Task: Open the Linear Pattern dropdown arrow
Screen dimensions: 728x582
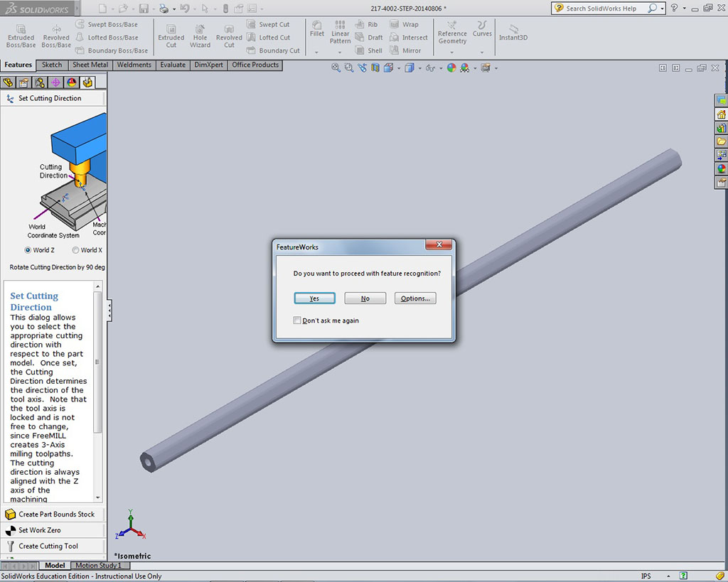Action: coord(340,52)
